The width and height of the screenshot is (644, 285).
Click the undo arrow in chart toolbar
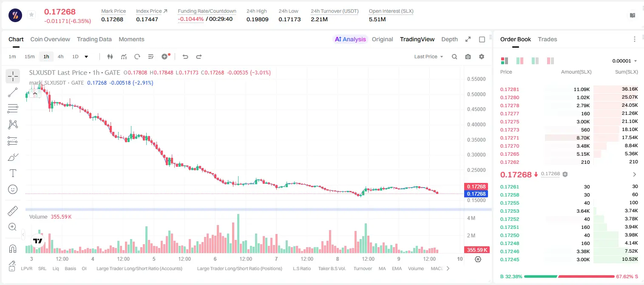pos(185,57)
